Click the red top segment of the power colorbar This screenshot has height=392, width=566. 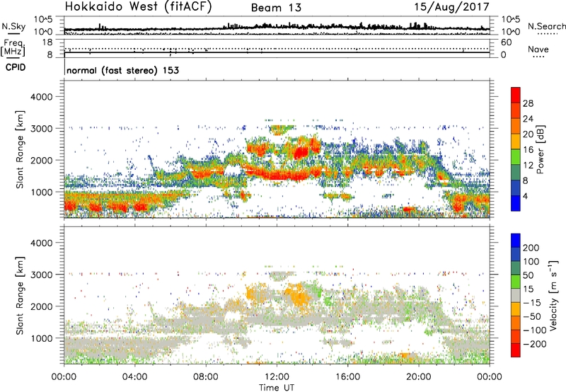(x=516, y=95)
